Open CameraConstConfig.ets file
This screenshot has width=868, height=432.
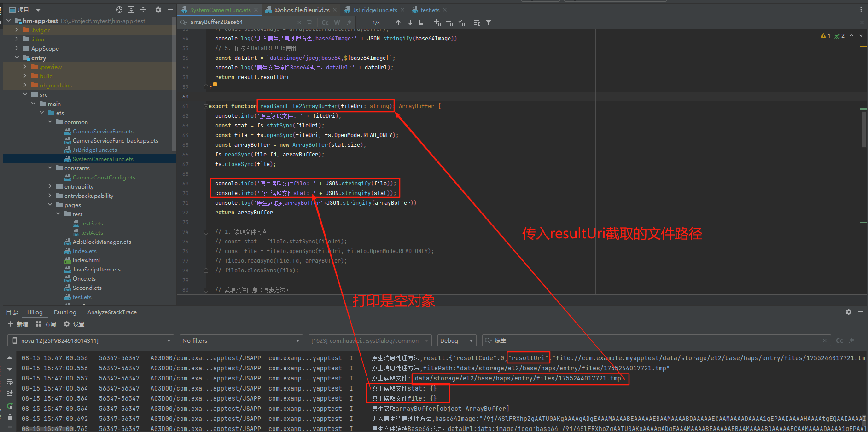[104, 177]
